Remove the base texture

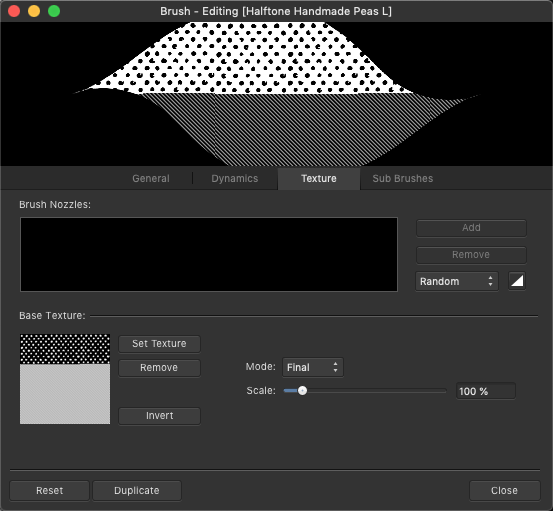pyautogui.click(x=159, y=367)
